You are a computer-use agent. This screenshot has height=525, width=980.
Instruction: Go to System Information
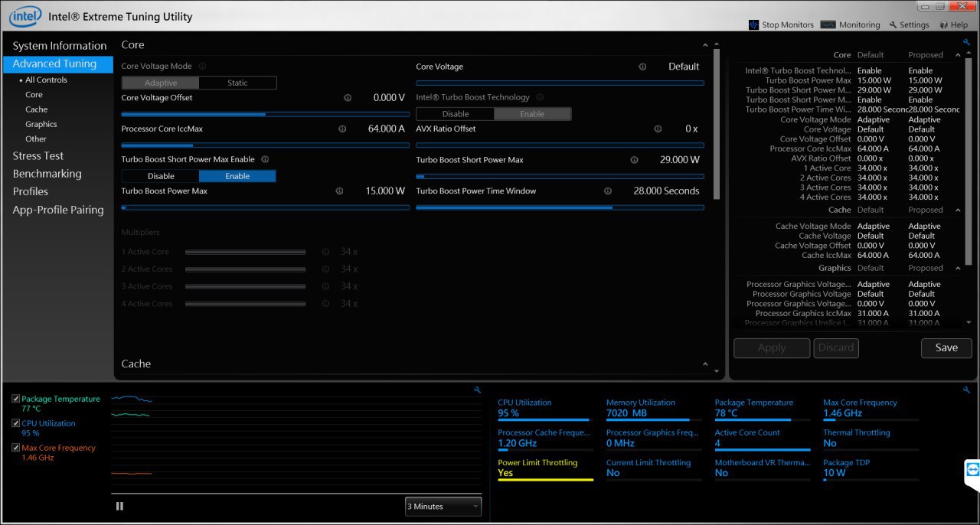[59, 46]
